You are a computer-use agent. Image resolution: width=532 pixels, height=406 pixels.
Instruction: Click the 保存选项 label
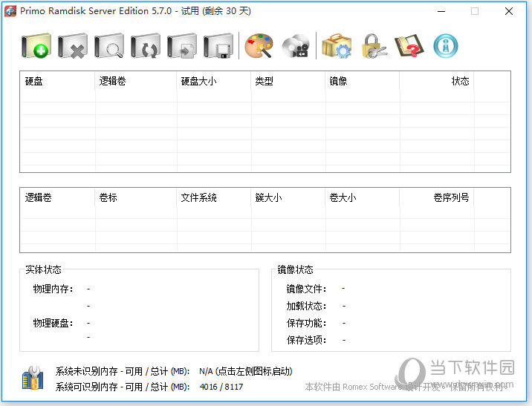pos(306,340)
